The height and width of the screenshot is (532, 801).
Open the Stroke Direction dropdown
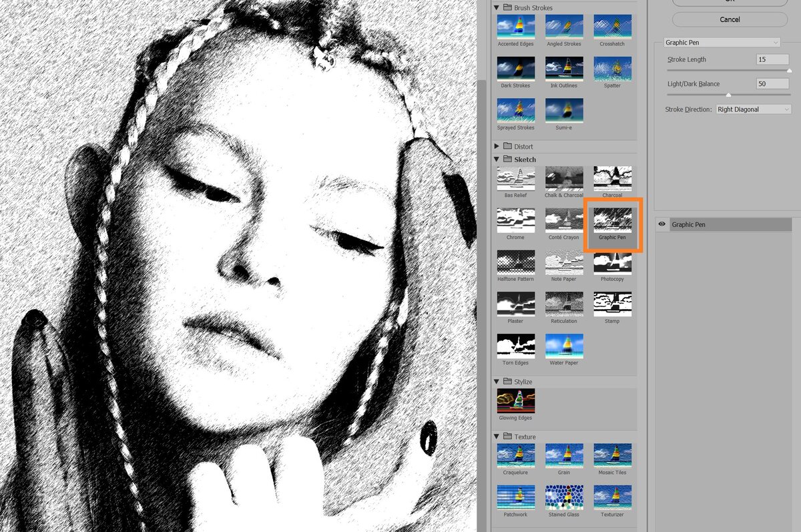tap(753, 109)
